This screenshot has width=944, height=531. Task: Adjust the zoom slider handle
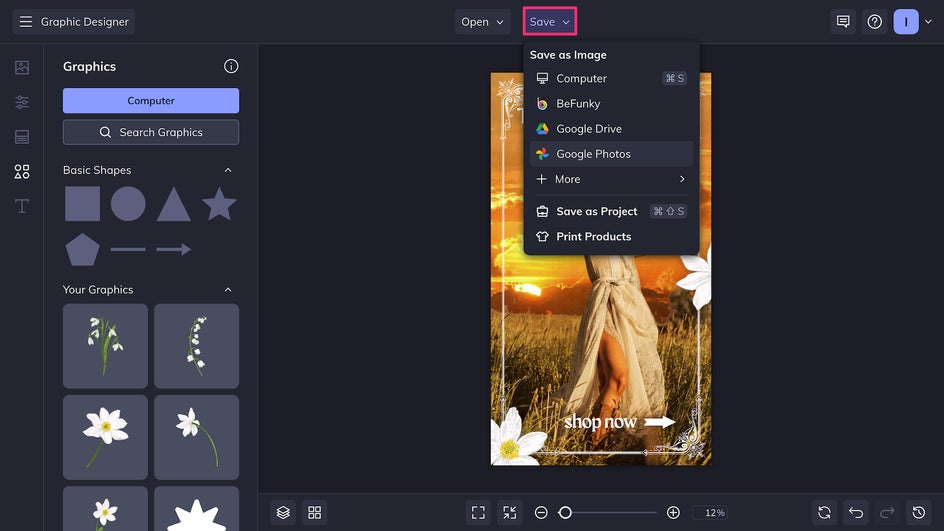click(x=565, y=512)
